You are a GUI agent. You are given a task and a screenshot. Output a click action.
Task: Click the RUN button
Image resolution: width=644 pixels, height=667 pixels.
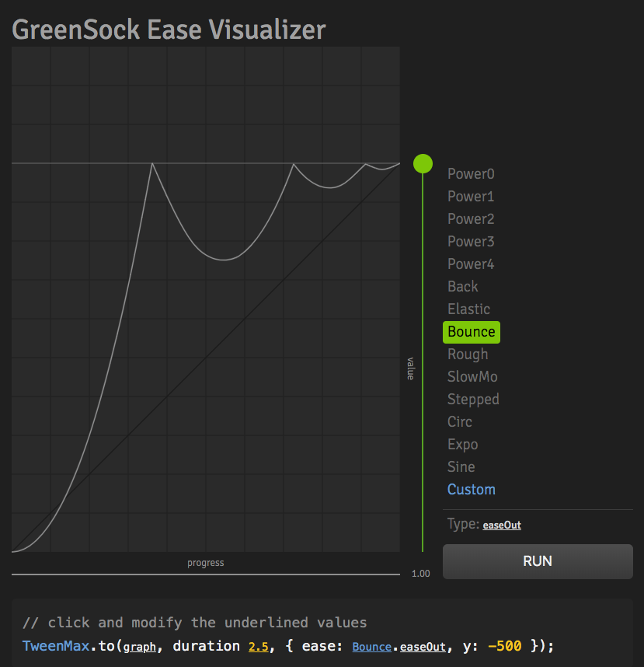538,561
